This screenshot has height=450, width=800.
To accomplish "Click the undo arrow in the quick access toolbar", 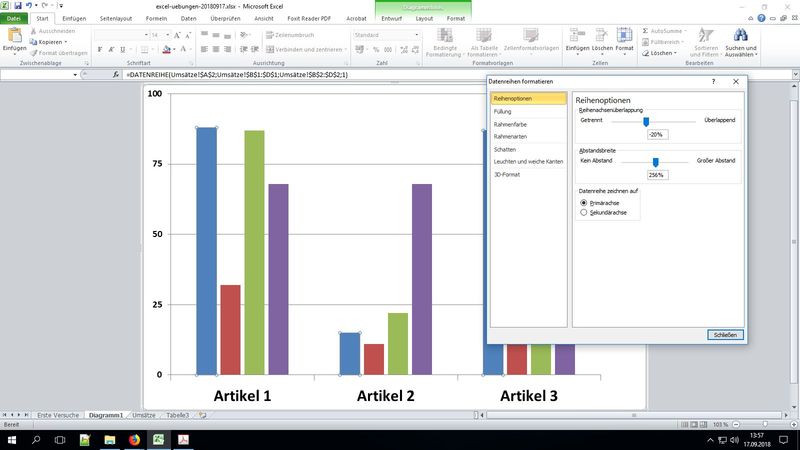I will pyautogui.click(x=29, y=6).
